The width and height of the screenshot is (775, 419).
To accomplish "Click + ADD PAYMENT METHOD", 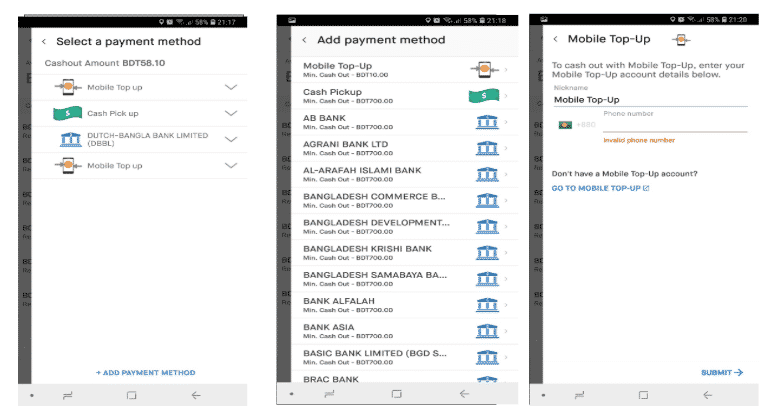I will pos(145,373).
